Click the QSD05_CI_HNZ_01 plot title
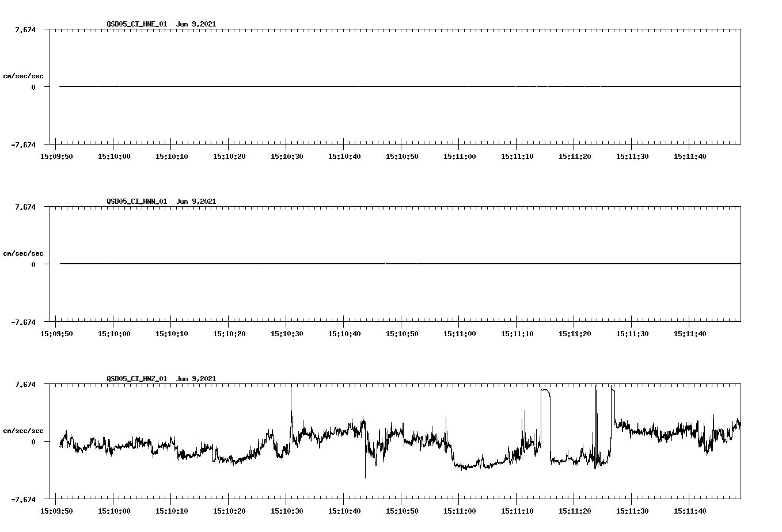The width and height of the screenshot is (782, 532). pyautogui.click(x=137, y=379)
